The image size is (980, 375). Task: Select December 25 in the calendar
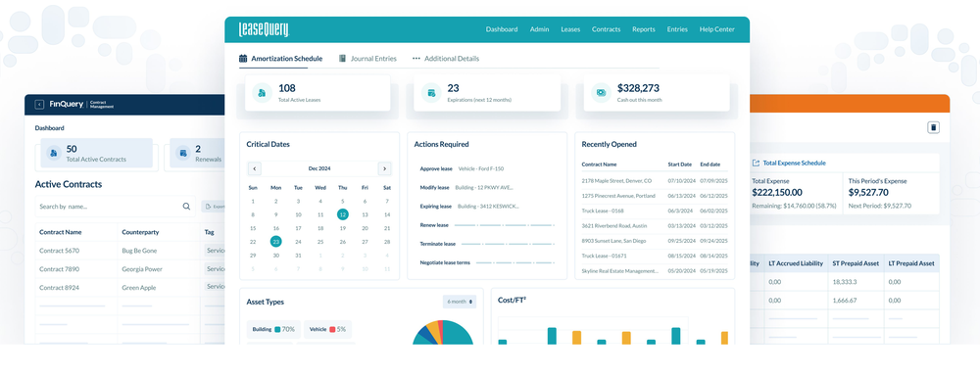point(320,242)
